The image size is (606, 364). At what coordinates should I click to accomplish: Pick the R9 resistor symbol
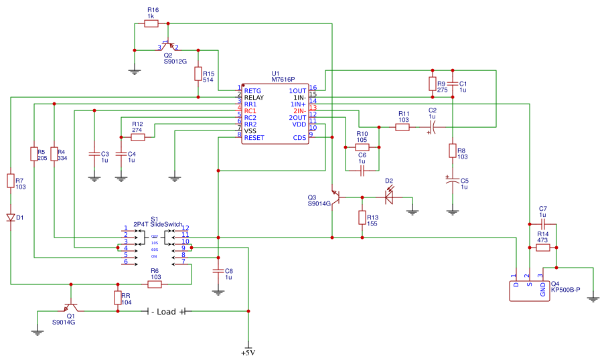point(433,84)
